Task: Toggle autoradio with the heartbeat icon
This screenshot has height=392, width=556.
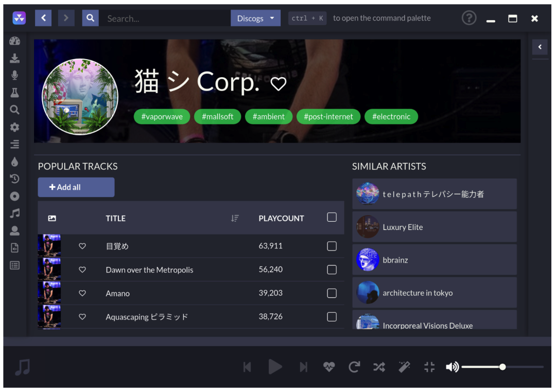Action: (328, 367)
